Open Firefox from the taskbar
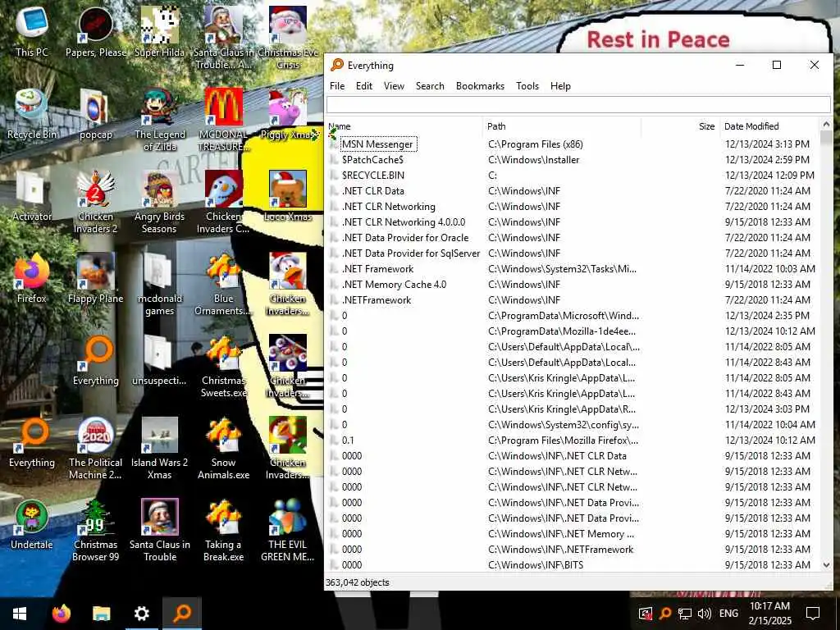The height and width of the screenshot is (630, 840). pyautogui.click(x=61, y=614)
